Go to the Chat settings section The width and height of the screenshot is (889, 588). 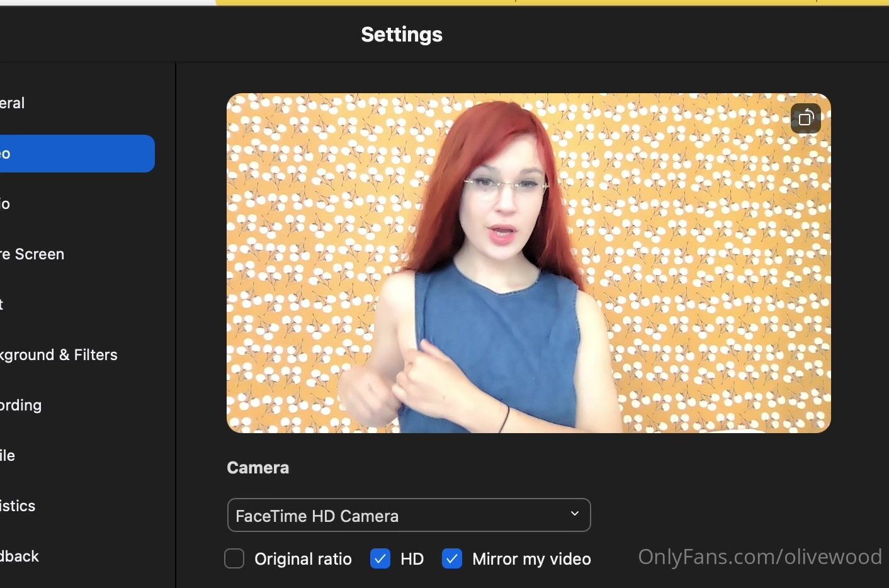coord(3,305)
